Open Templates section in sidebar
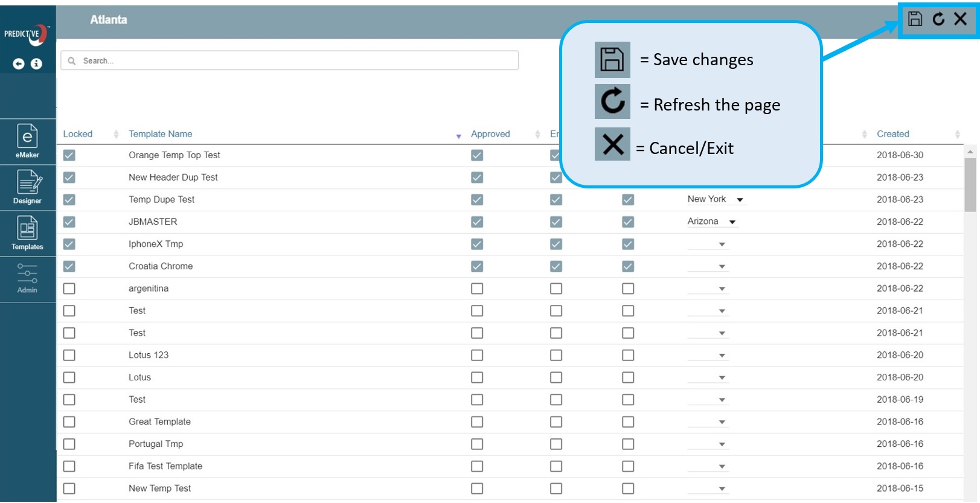Screen dimensions: 980x503 pyautogui.click(x=28, y=233)
